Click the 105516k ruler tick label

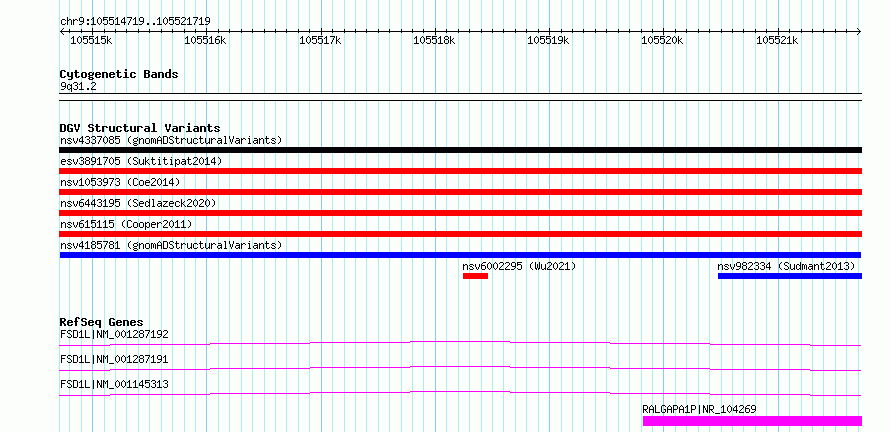[x=205, y=40]
